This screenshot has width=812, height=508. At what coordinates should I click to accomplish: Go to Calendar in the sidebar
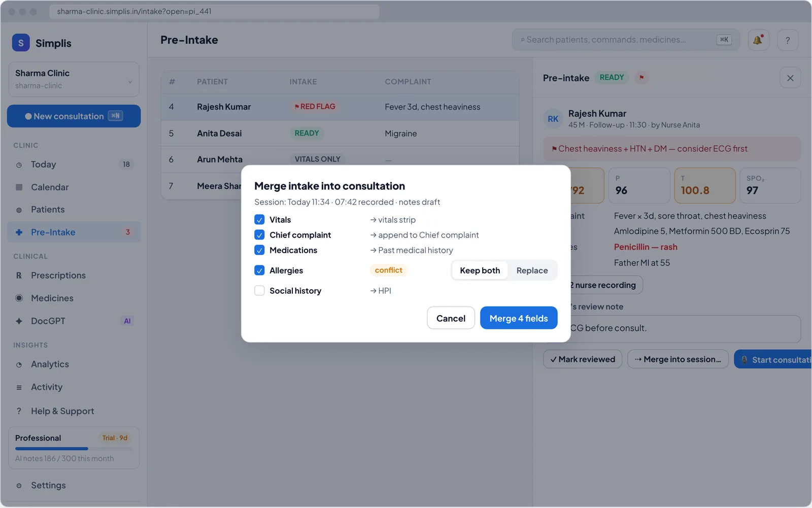coord(74,187)
